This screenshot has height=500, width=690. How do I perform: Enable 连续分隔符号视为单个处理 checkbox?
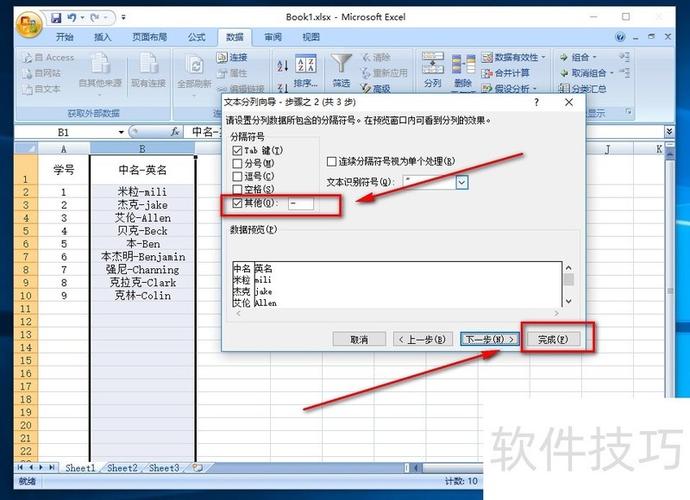332,162
